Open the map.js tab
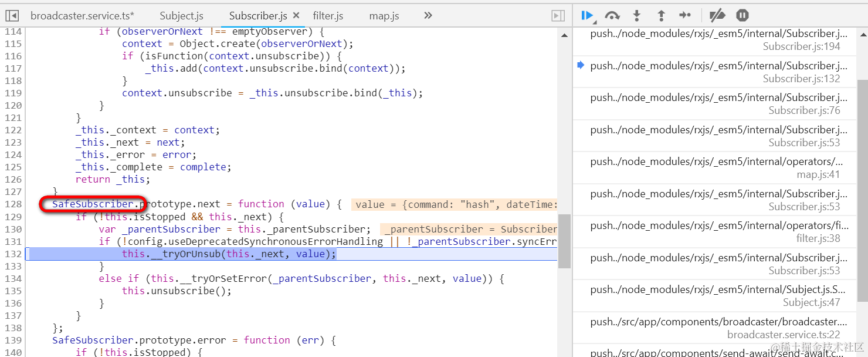 coord(384,16)
